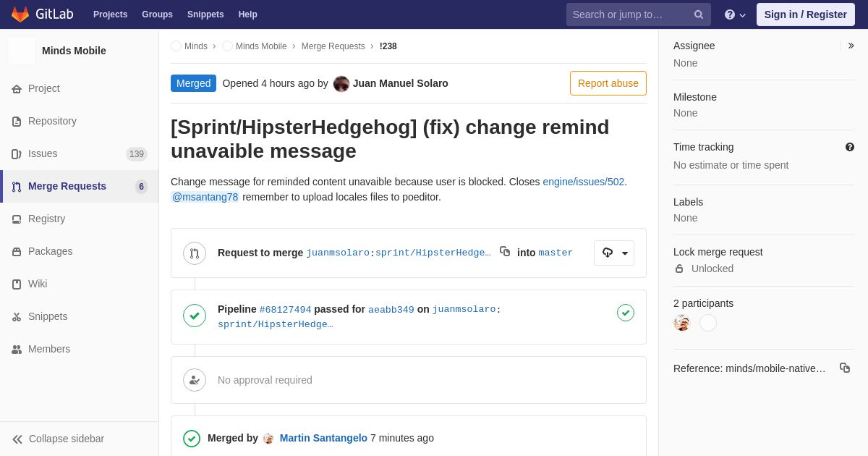Click the !238 breadcrumb

click(388, 46)
